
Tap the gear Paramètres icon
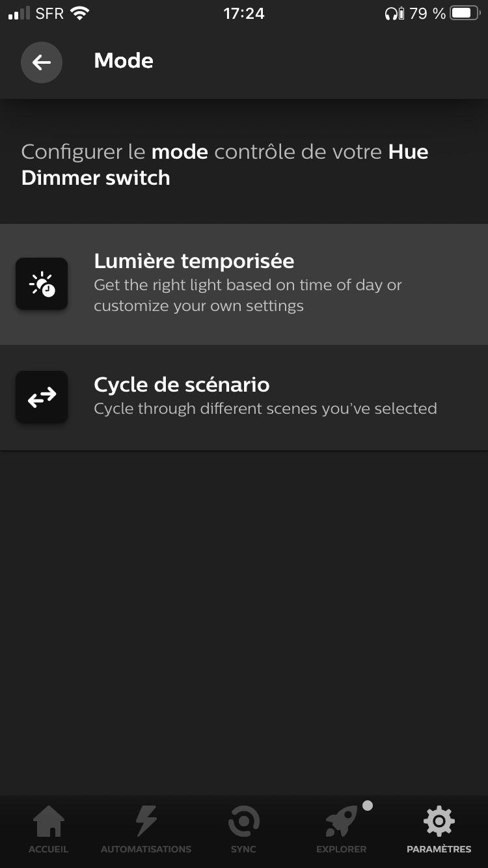[x=439, y=821]
